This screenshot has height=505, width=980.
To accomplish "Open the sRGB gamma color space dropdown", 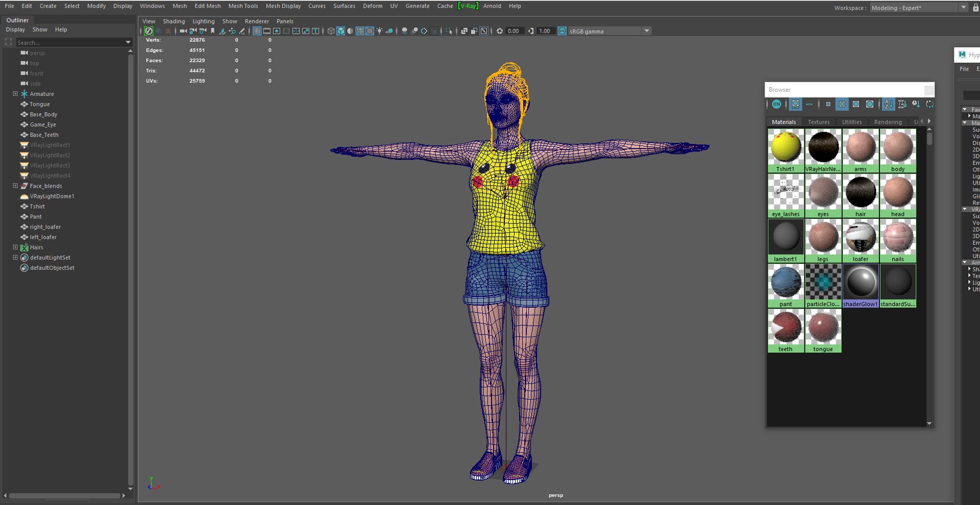I will 647,31.
